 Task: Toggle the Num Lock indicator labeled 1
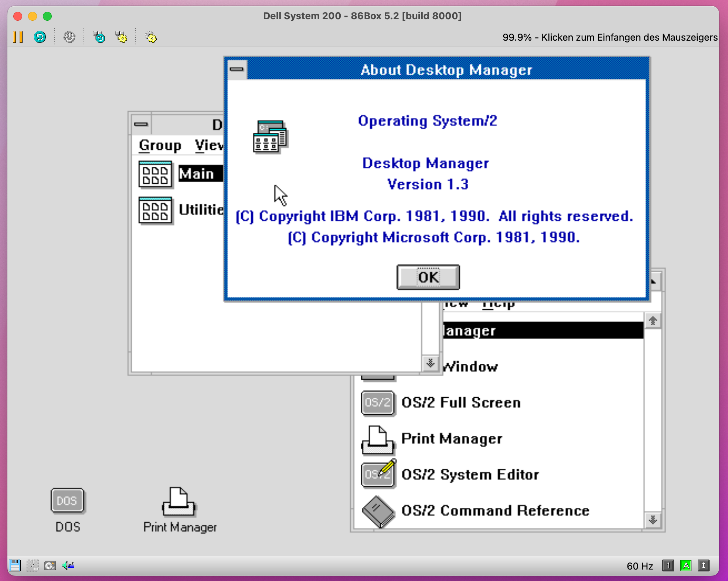coord(668,565)
